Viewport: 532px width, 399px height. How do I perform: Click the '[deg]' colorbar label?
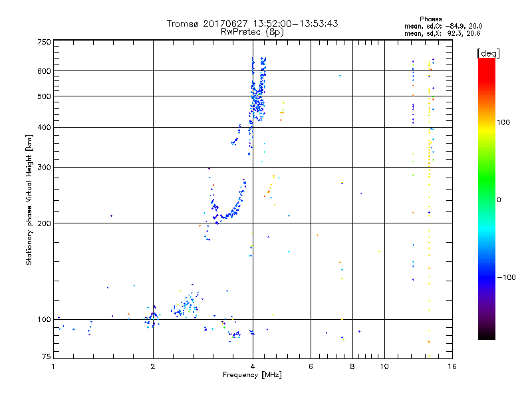click(x=488, y=53)
